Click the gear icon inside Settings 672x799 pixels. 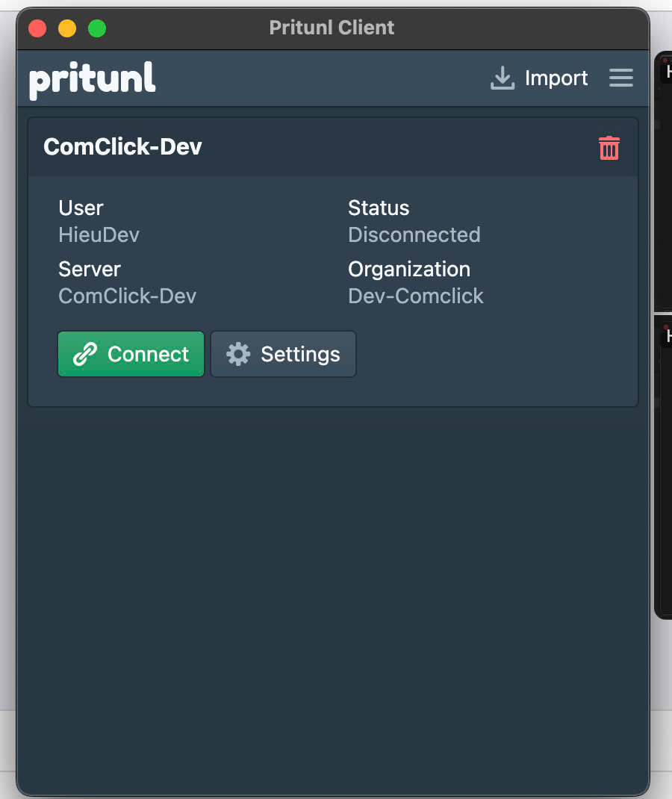pos(238,354)
